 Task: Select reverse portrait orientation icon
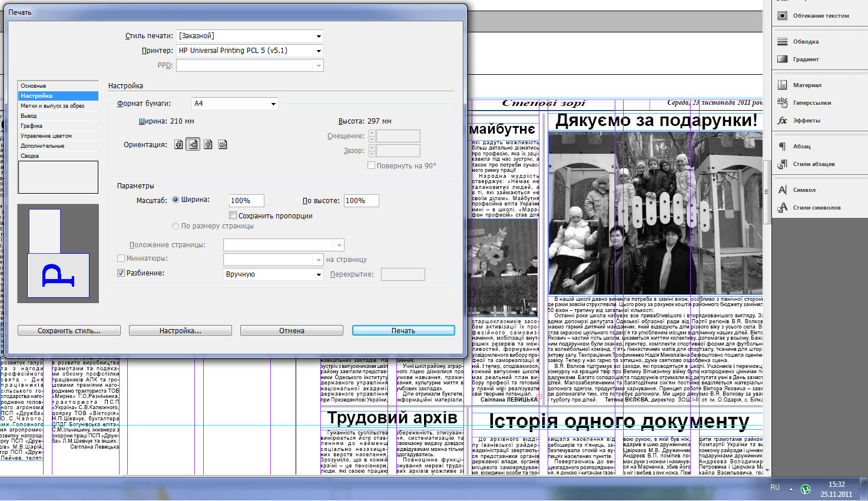(208, 144)
